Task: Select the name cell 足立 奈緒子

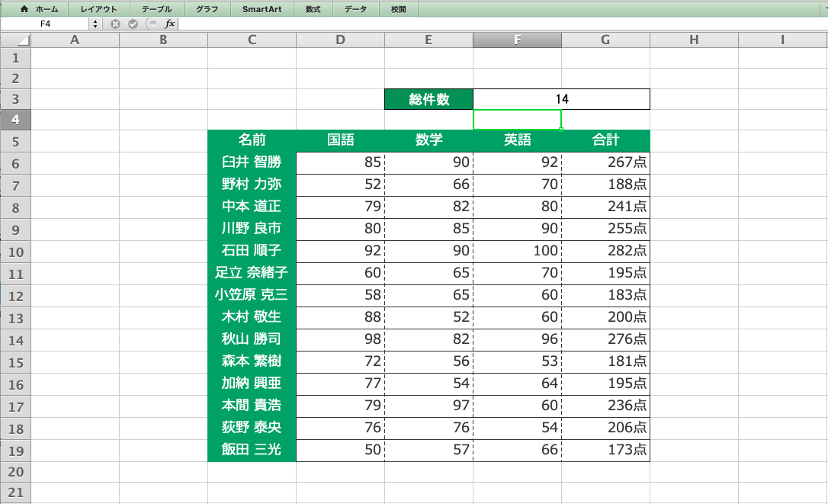Action: 252,273
